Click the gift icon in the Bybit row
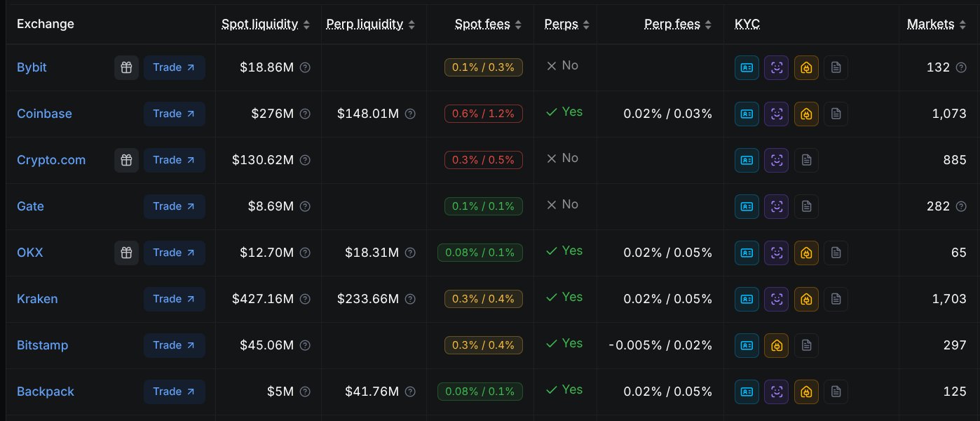 click(126, 67)
